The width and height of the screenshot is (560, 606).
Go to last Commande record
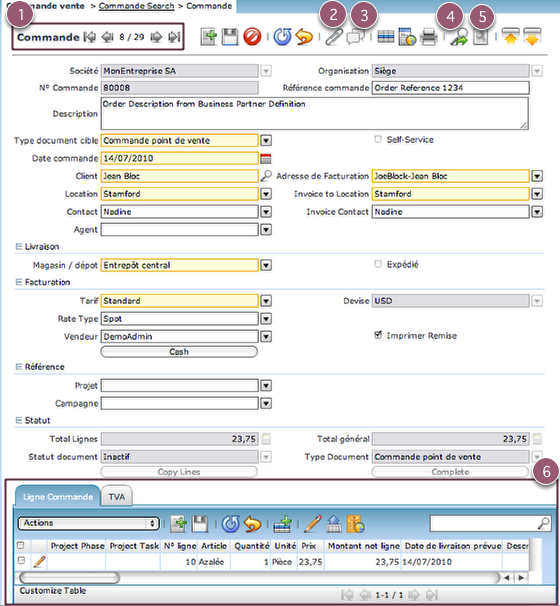(x=174, y=37)
